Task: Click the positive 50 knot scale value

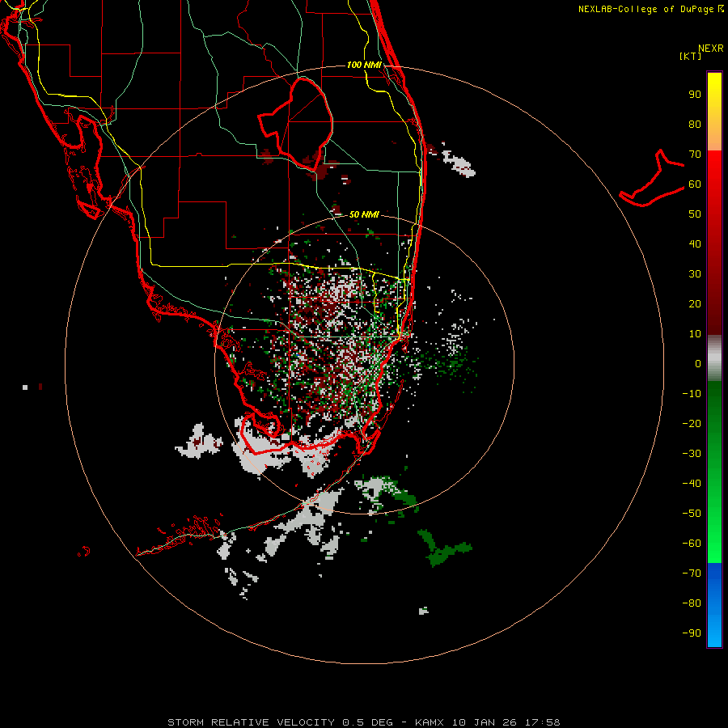Action: (695, 214)
